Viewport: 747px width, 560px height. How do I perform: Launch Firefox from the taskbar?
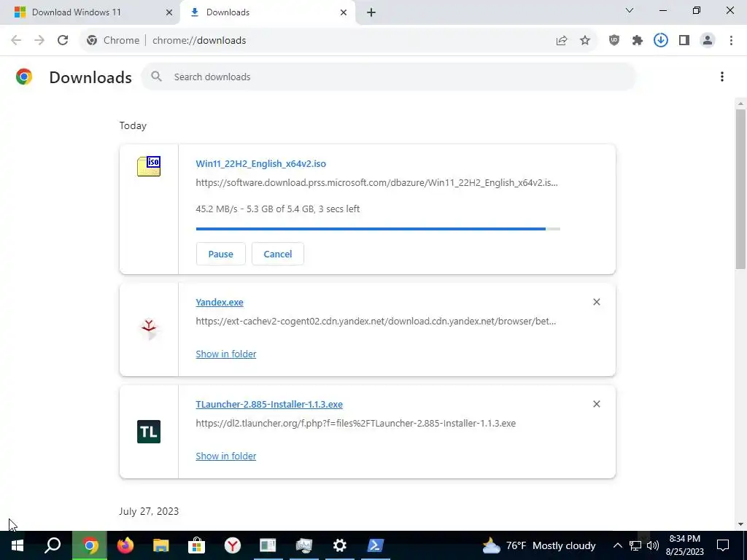click(x=125, y=545)
